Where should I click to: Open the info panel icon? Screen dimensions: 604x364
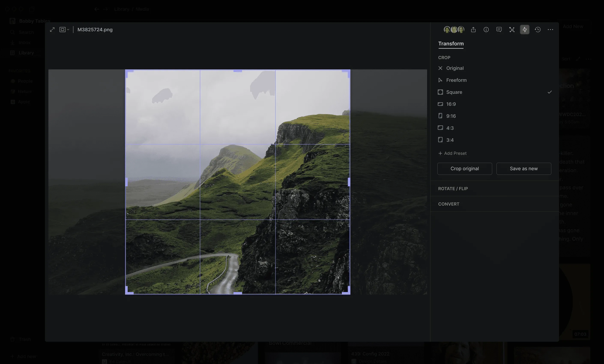(x=486, y=30)
